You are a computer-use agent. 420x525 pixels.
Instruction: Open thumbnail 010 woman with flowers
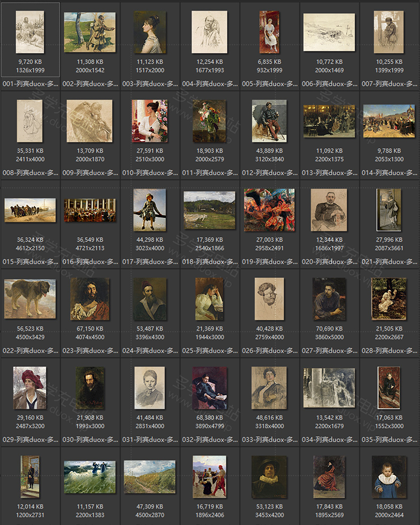(x=150, y=121)
